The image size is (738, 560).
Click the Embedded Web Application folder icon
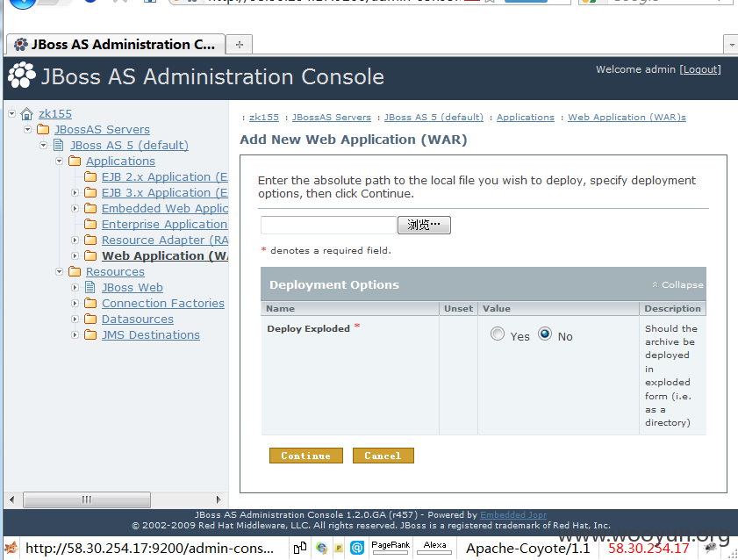[90, 209]
